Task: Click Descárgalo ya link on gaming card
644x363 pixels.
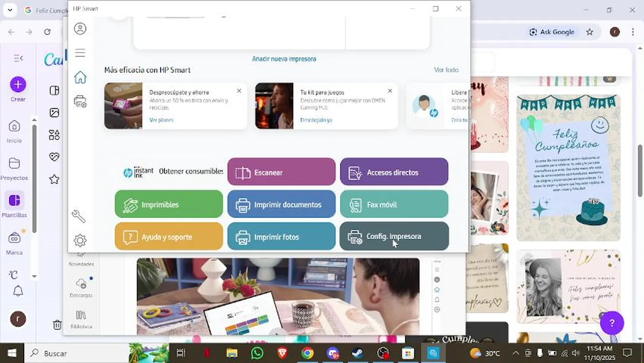Action: coord(316,120)
